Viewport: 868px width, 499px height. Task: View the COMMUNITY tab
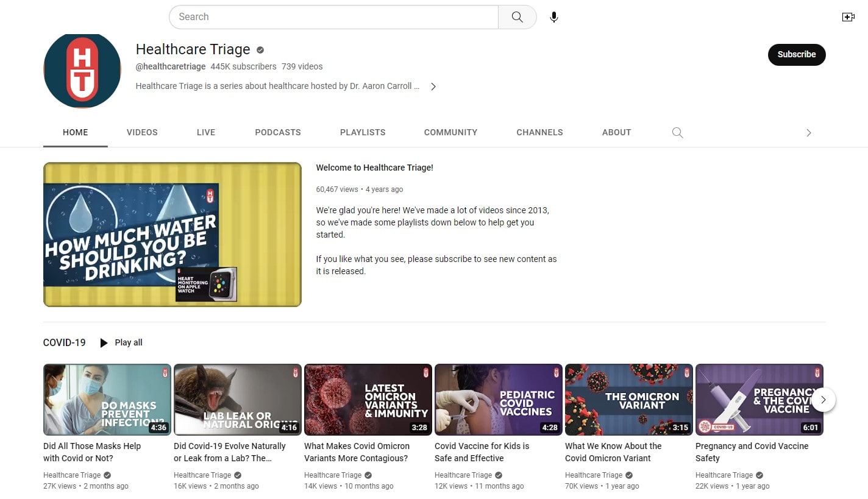450,132
